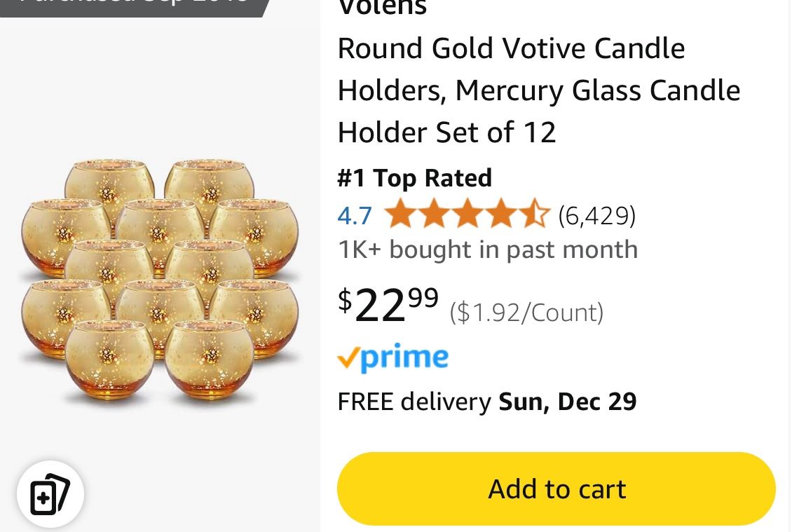The width and height of the screenshot is (792, 532).
Task: Click the 1K+ bought in past month text
Action: tap(487, 249)
